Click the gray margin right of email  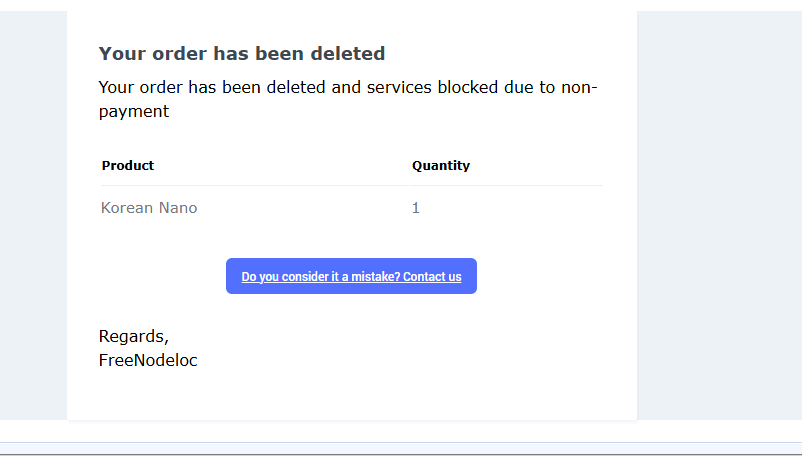point(719,215)
